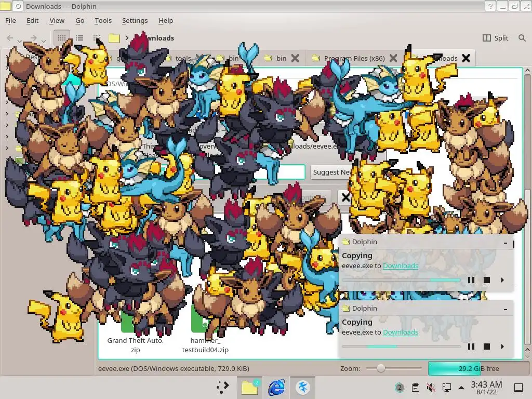
Task: Click the window help question mark button
Action: 490,6
